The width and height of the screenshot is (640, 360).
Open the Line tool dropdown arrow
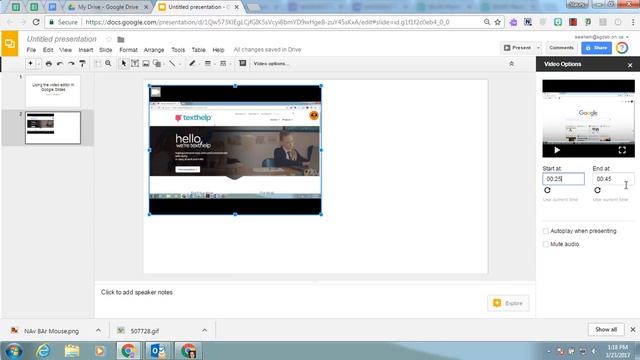(180, 64)
